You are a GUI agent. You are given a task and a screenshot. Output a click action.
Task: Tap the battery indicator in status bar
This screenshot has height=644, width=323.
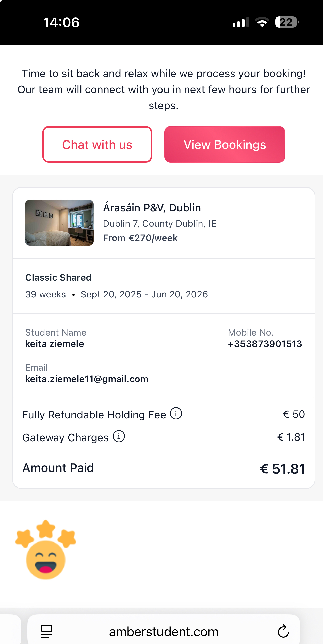[x=287, y=22]
